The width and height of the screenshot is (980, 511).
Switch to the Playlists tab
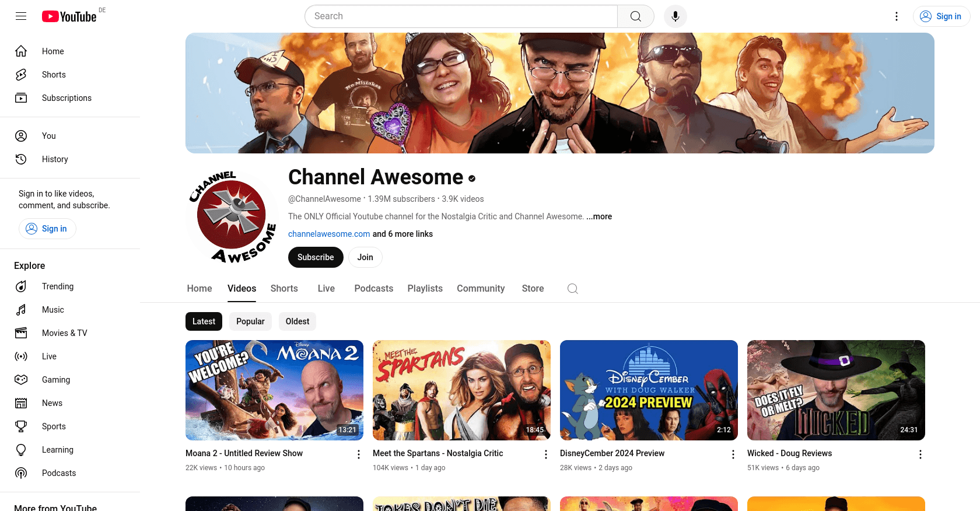(x=425, y=289)
